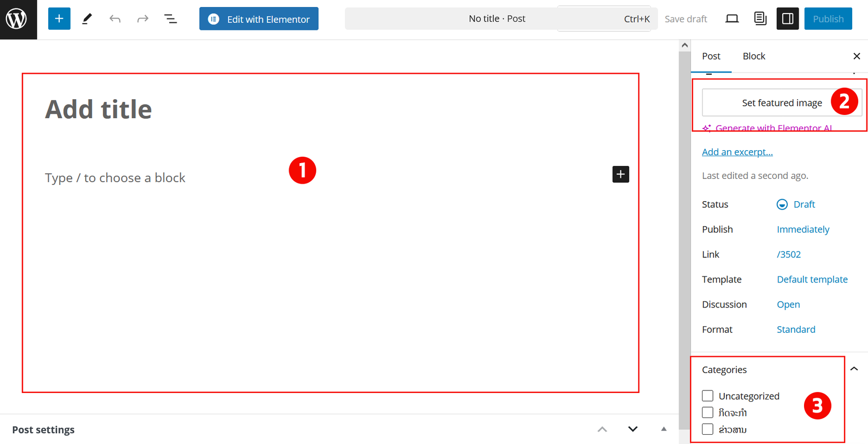Collapse the Categories panel chevron
868x444 pixels.
click(854, 369)
